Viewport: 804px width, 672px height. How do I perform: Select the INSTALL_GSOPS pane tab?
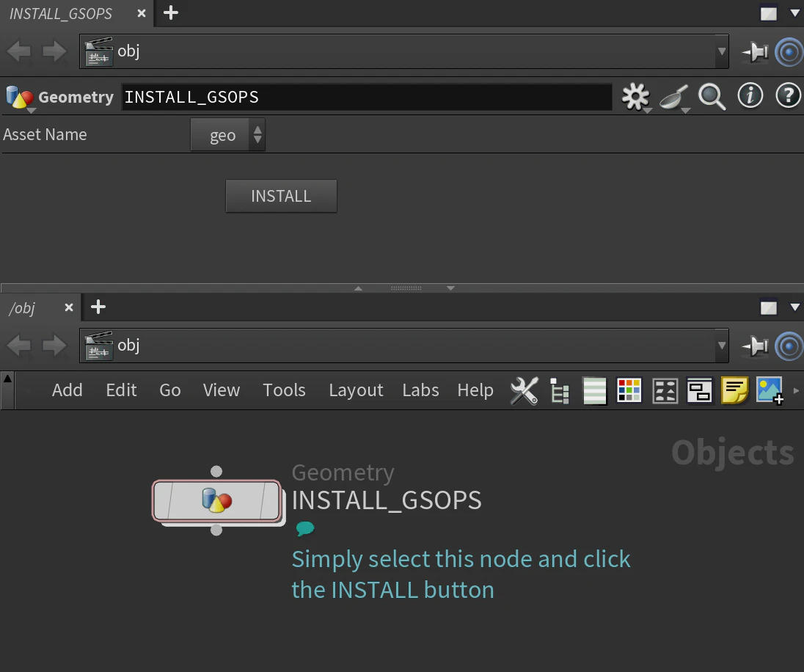pos(61,14)
